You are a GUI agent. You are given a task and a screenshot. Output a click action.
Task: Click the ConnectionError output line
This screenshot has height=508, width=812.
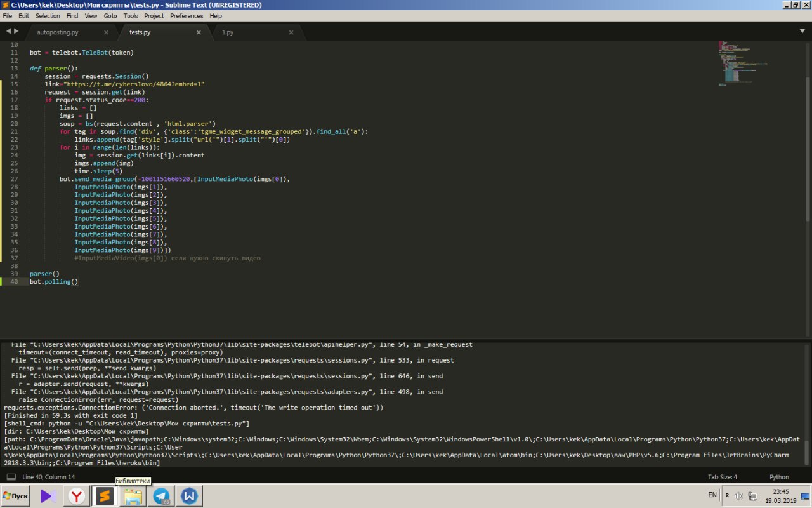tap(193, 408)
